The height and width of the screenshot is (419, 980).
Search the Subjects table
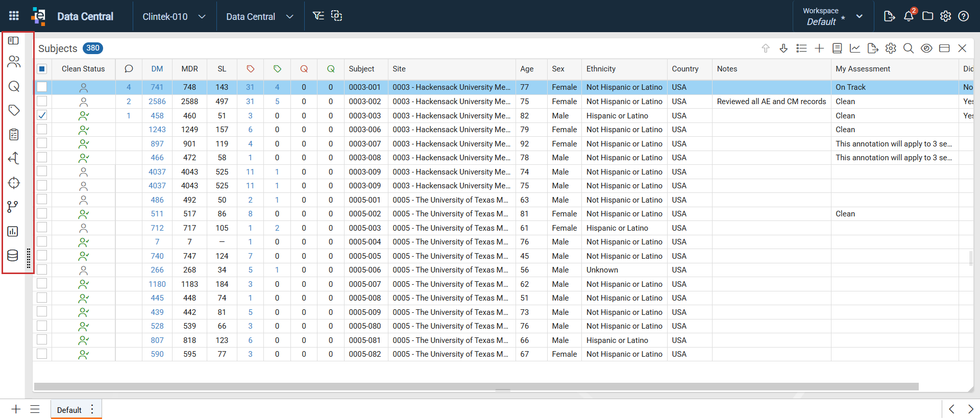909,48
